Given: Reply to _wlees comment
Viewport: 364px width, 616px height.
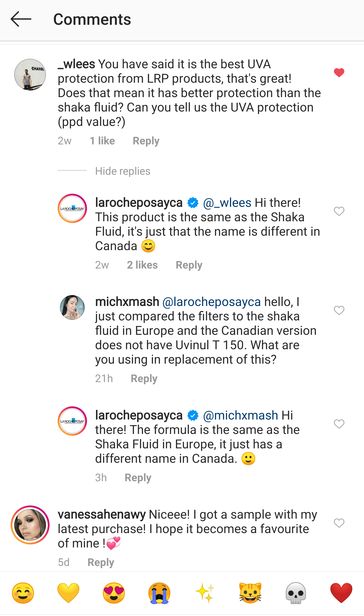Looking at the screenshot, I should click(146, 141).
